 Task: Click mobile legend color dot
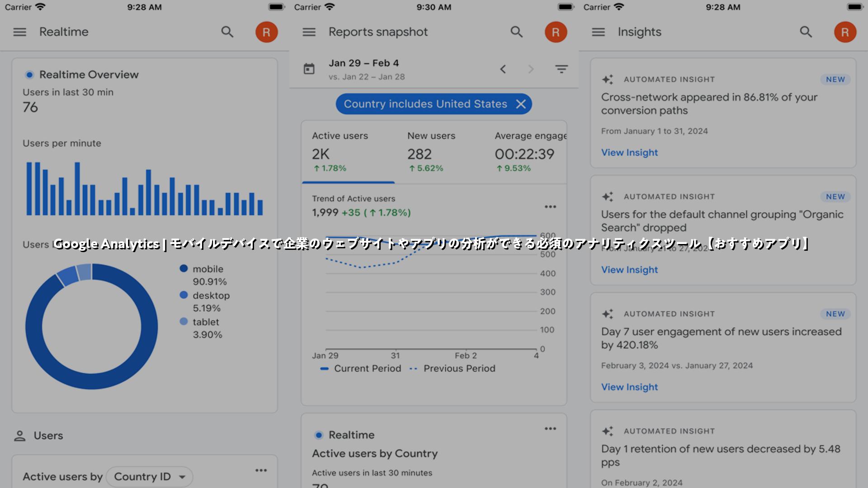[x=184, y=268]
